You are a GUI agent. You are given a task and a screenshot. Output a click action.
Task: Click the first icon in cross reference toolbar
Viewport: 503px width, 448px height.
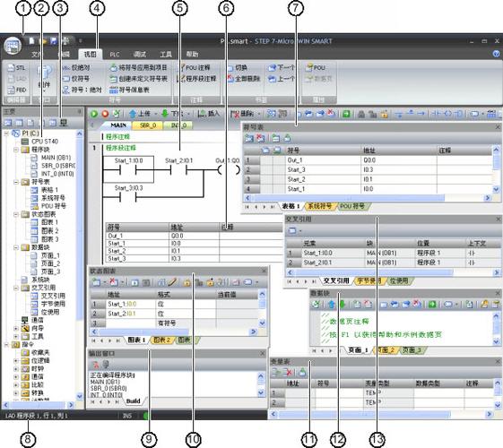pyautogui.click(x=292, y=231)
